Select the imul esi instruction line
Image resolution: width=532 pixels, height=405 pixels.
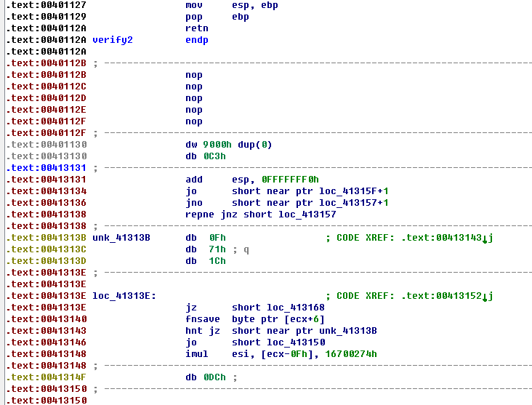click(x=281, y=353)
